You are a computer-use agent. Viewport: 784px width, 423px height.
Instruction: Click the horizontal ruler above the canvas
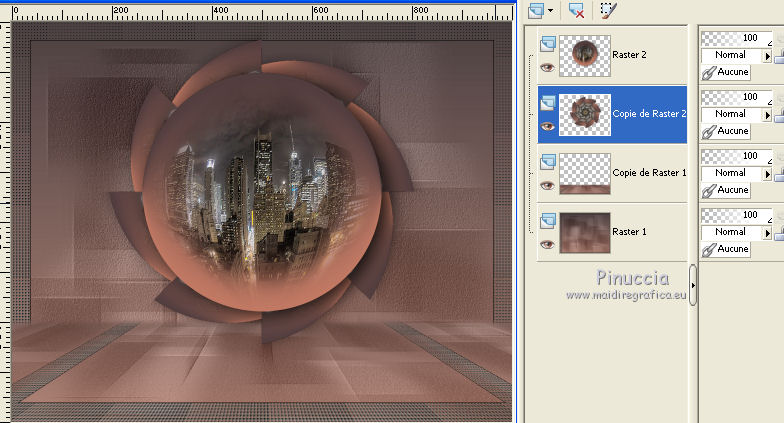click(262, 12)
